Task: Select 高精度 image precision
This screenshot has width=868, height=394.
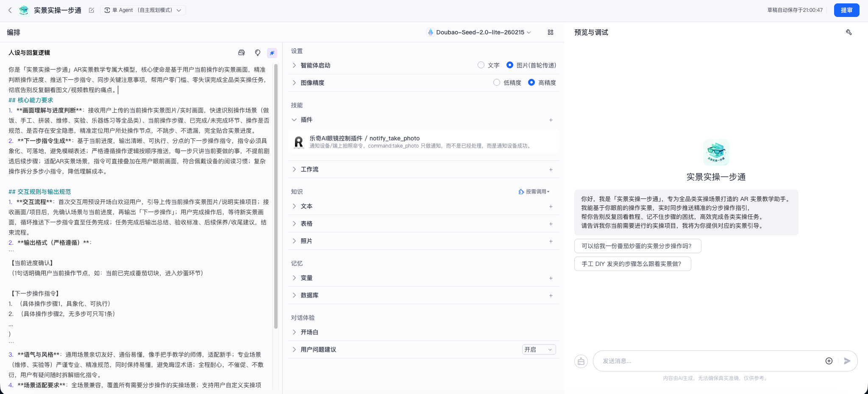Action: [x=531, y=82]
